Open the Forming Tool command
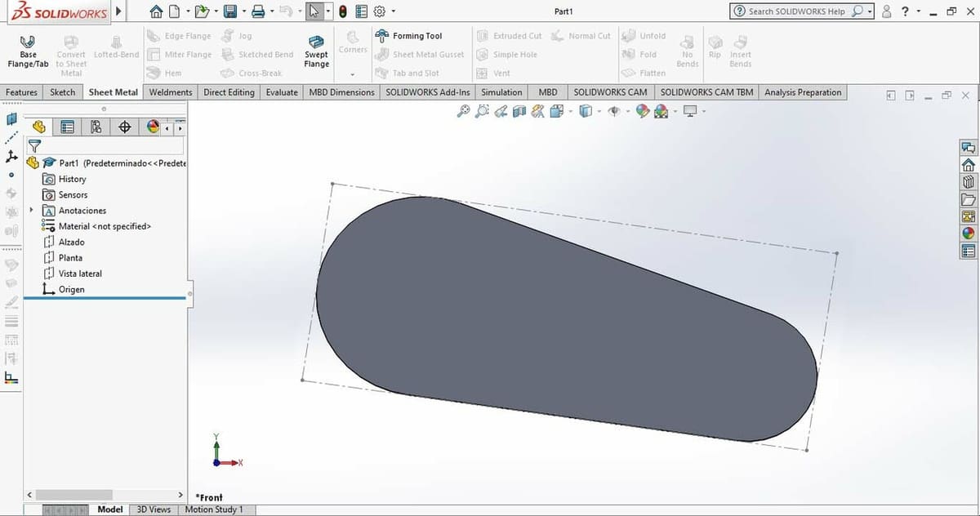The height and width of the screenshot is (516, 980). (x=408, y=36)
